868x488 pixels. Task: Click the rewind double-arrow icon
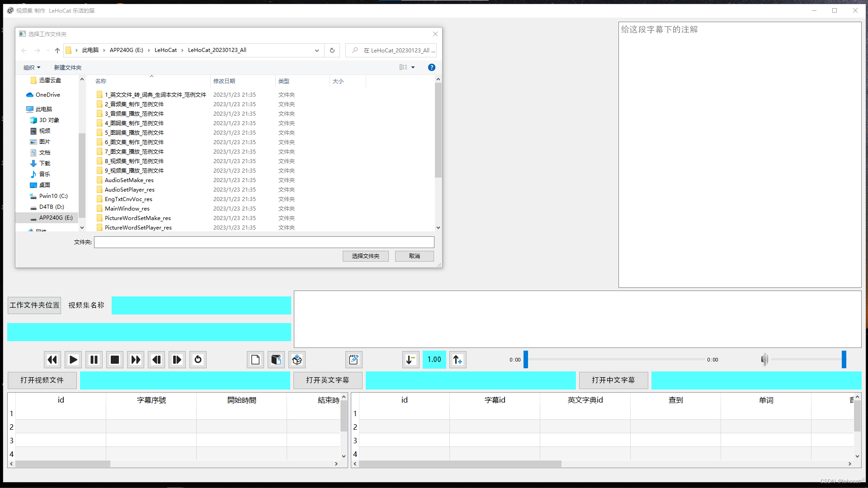pyautogui.click(x=52, y=360)
